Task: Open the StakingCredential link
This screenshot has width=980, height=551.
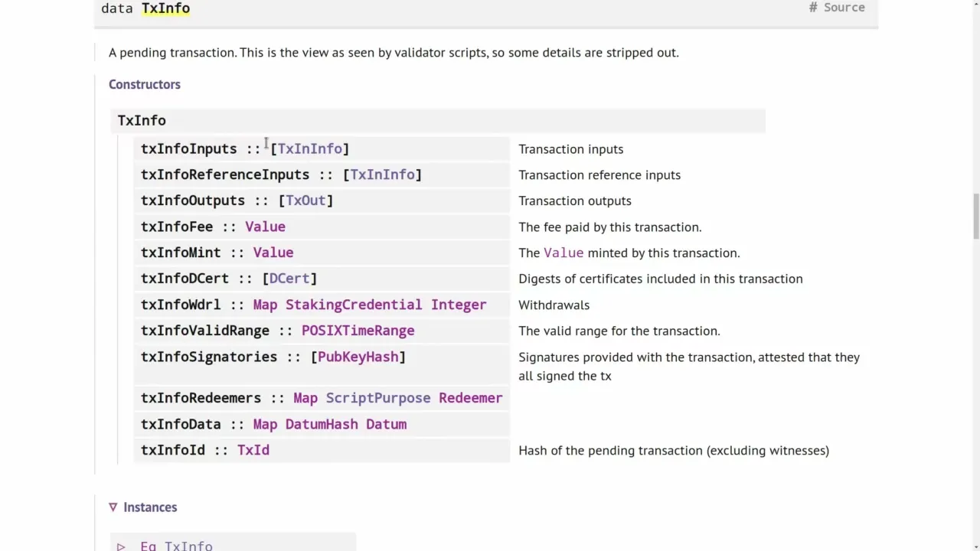Action: 353,305
